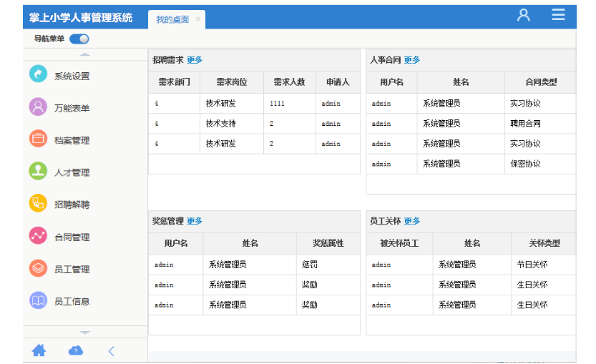Select the 1111 headcount cell
This screenshot has width=596, height=364.
pyautogui.click(x=290, y=104)
